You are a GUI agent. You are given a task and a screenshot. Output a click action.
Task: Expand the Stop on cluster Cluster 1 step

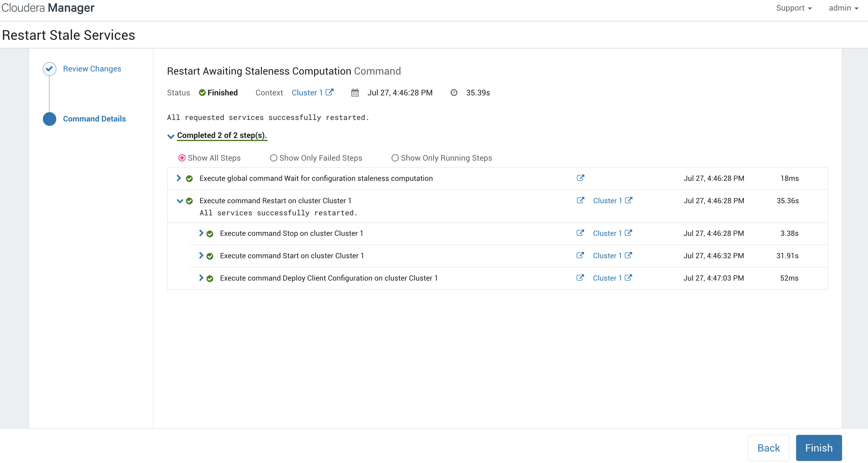(x=201, y=233)
